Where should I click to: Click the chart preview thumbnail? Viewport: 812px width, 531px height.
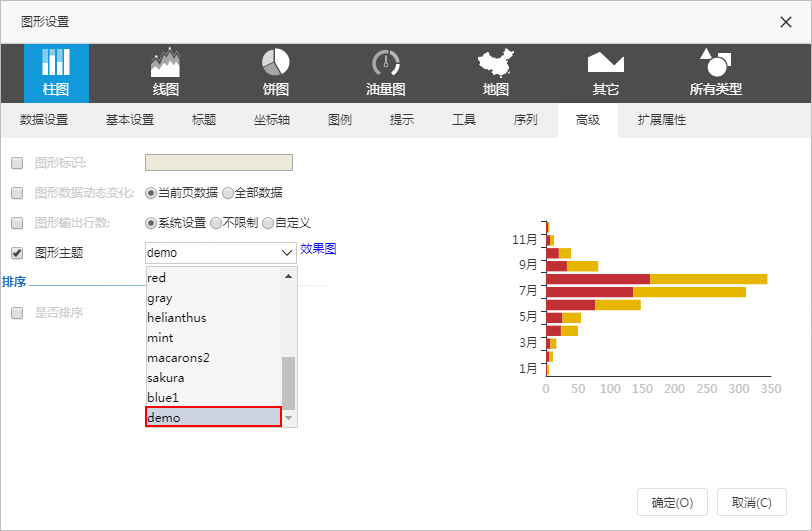pyautogui.click(x=646, y=308)
